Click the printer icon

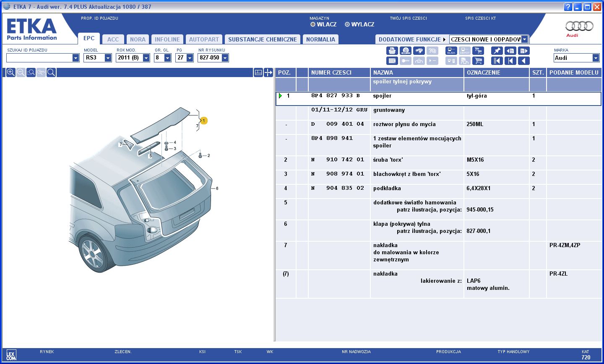[x=392, y=51]
